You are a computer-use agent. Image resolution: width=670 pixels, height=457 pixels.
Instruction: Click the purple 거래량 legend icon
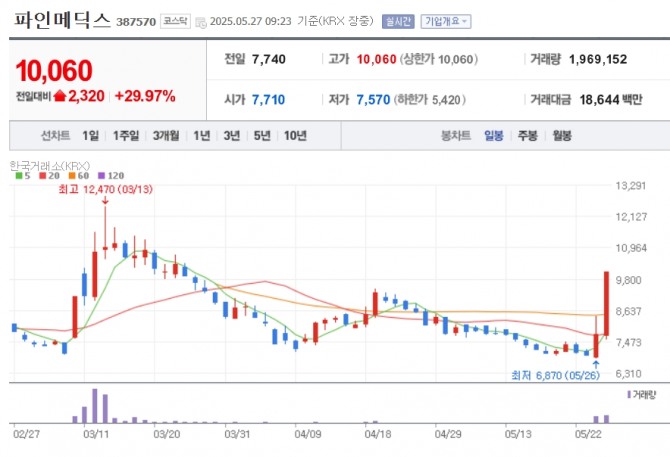click(629, 395)
